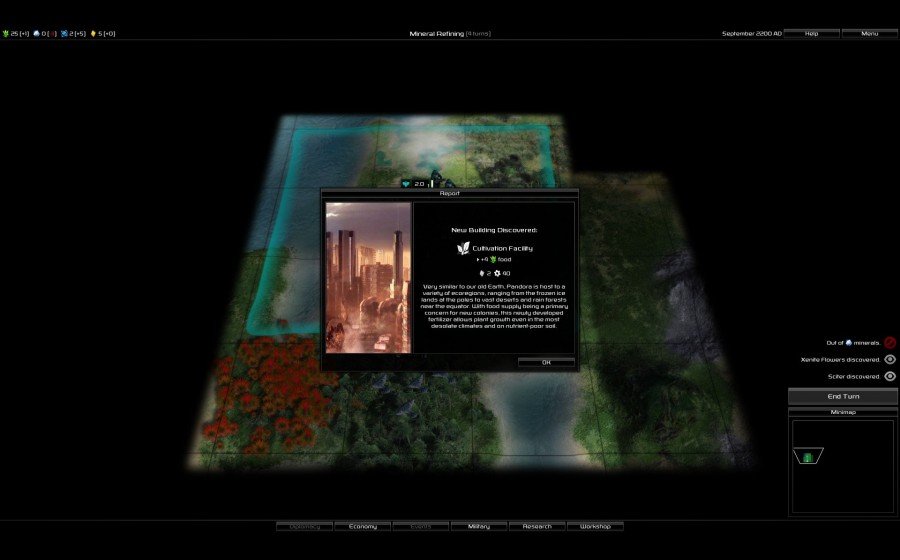Image resolution: width=900 pixels, height=560 pixels.
Task: Click the minerals resource icon in top bar
Action: coord(36,34)
